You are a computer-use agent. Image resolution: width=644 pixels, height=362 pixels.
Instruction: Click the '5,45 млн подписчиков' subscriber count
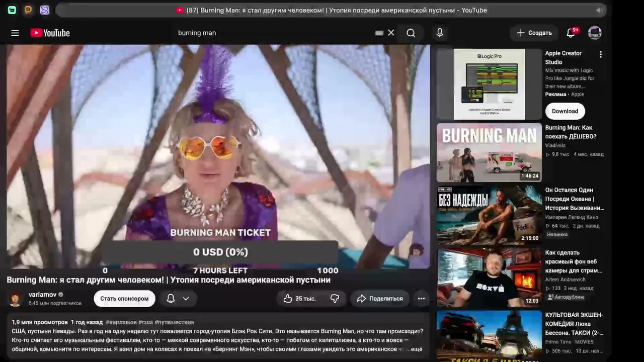click(x=55, y=304)
